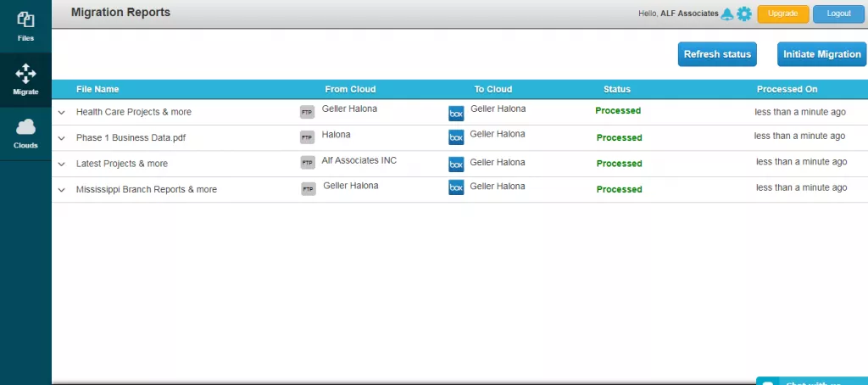Click FTP icon beside Alf Associates INC

(x=308, y=163)
